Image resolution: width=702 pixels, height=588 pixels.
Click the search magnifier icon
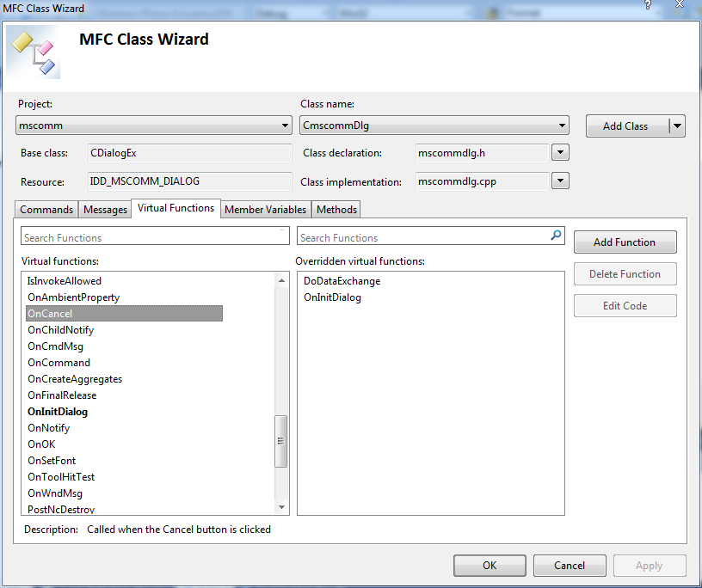click(x=556, y=235)
